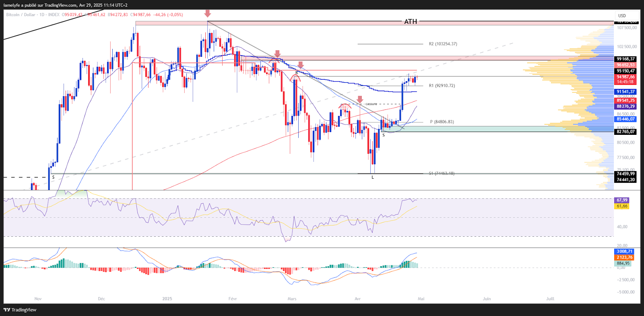Click the R2 (103254.37) pivot label
Screen dimensions: 644x316
pos(443,44)
